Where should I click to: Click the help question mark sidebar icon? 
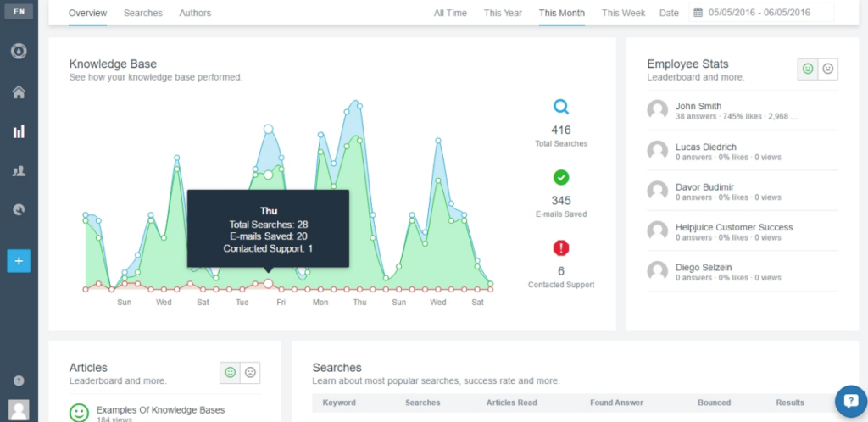click(x=19, y=380)
